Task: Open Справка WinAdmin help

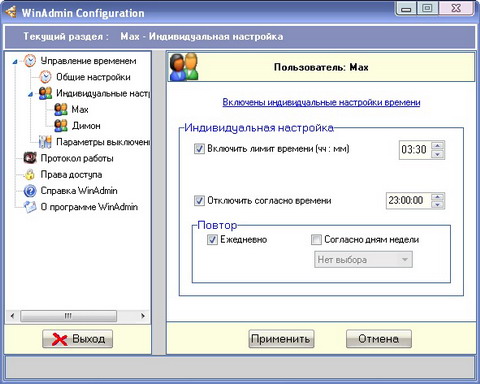Action: [x=79, y=191]
